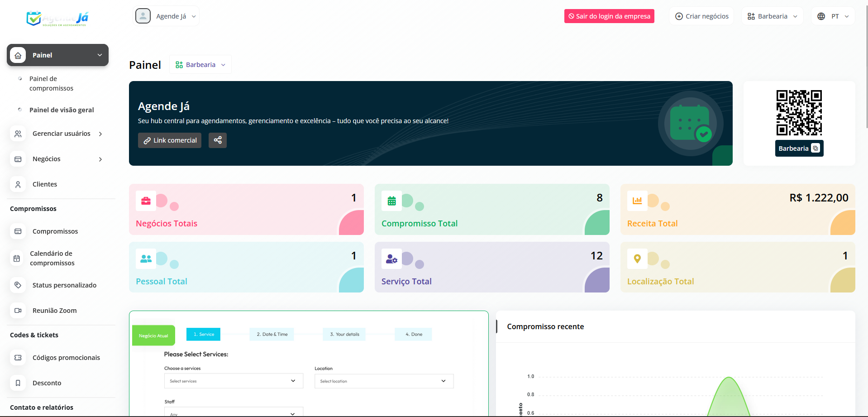
Task: Click the plus-circle icon of Criar negócios
Action: [679, 16]
